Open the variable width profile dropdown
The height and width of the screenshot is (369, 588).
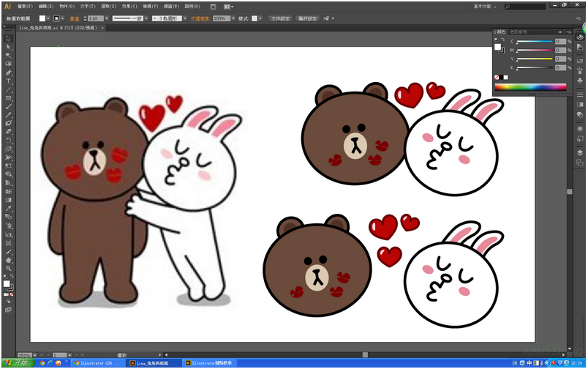146,18
